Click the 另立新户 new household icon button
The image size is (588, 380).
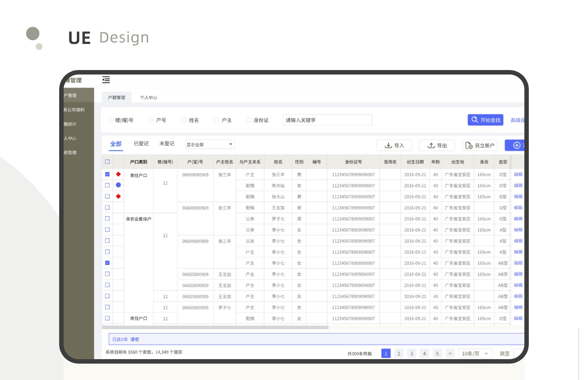[x=480, y=145]
